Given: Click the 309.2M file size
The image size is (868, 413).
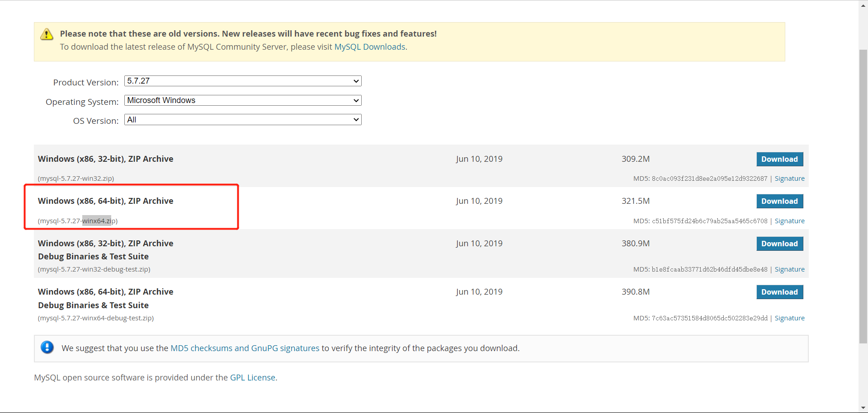Looking at the screenshot, I should 636,159.
